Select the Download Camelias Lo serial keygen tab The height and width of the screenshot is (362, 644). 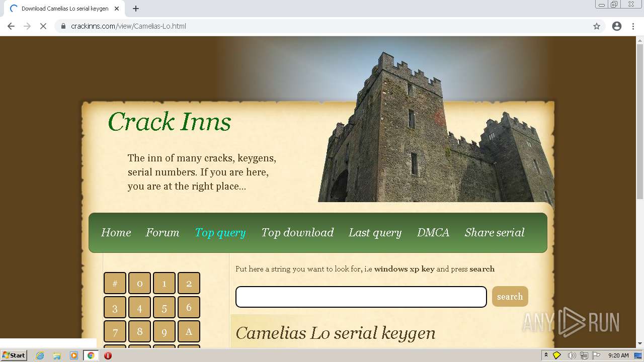65,9
